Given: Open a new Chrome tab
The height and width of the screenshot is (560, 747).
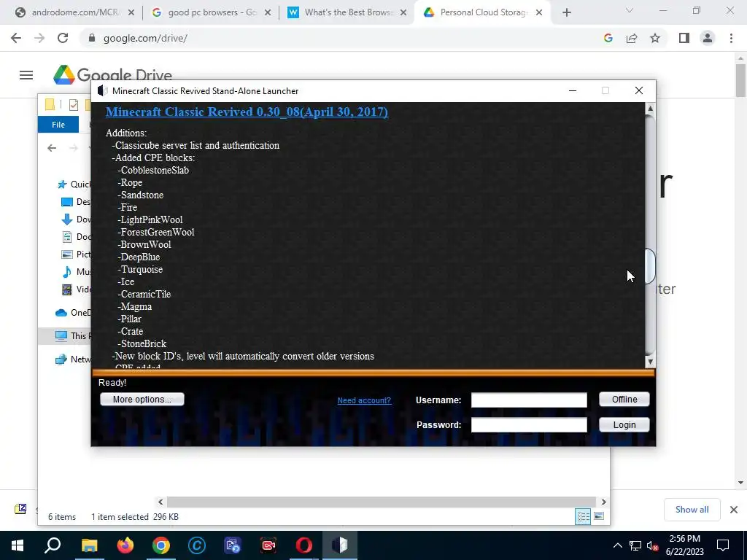Looking at the screenshot, I should [x=566, y=12].
